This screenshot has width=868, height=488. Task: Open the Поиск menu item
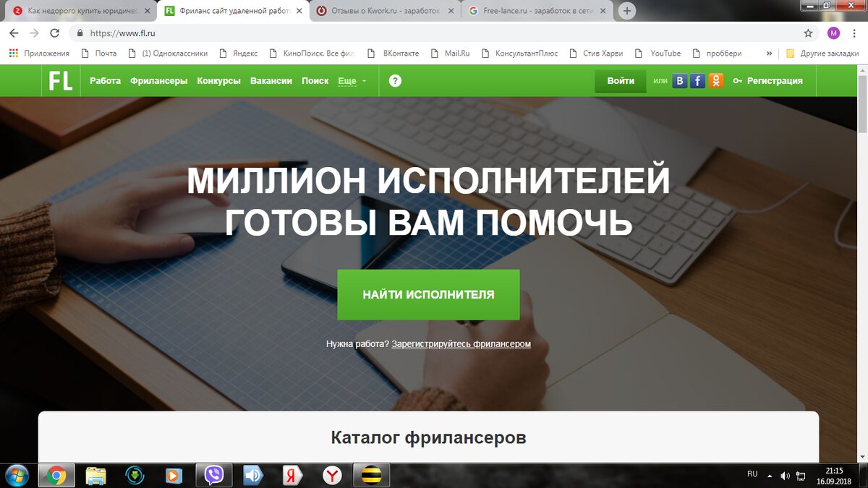point(315,81)
